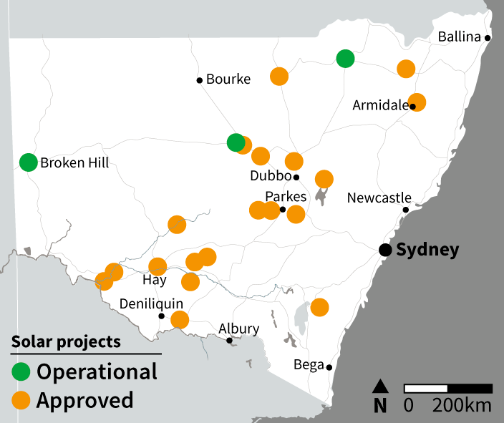The height and width of the screenshot is (423, 504).
Task: Select the Deniliquin city dot
Action: tap(161, 316)
